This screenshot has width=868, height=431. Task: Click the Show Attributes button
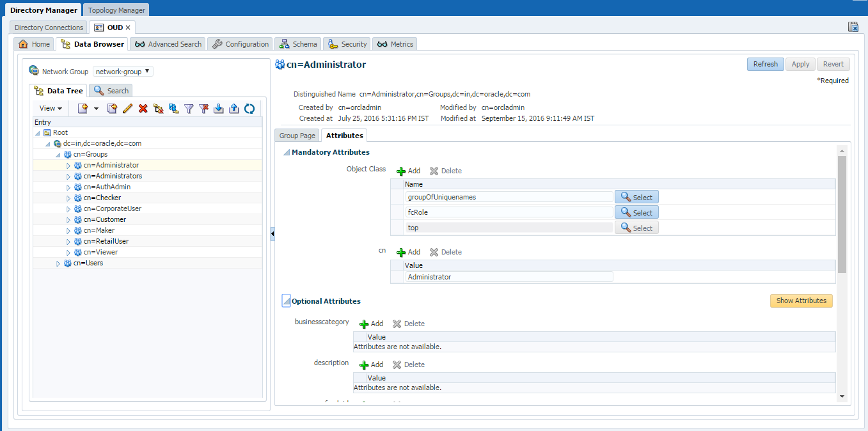801,301
